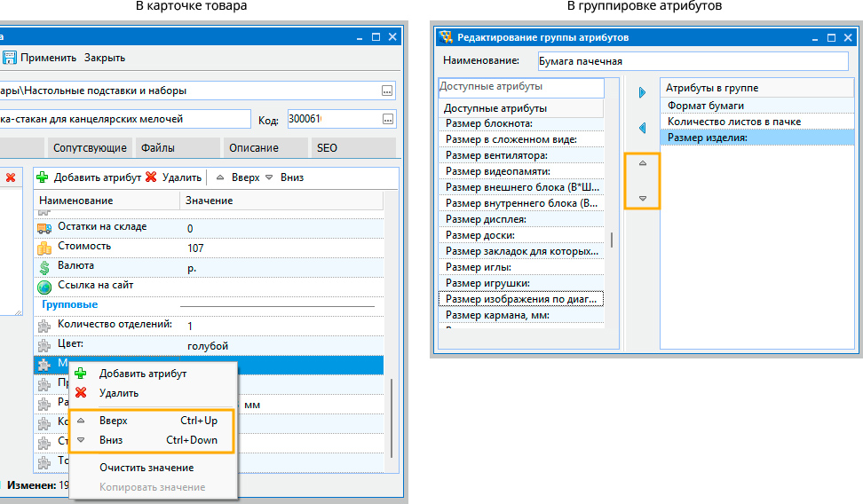Click Значение column header
The height and width of the screenshot is (504, 863).
[x=281, y=201]
